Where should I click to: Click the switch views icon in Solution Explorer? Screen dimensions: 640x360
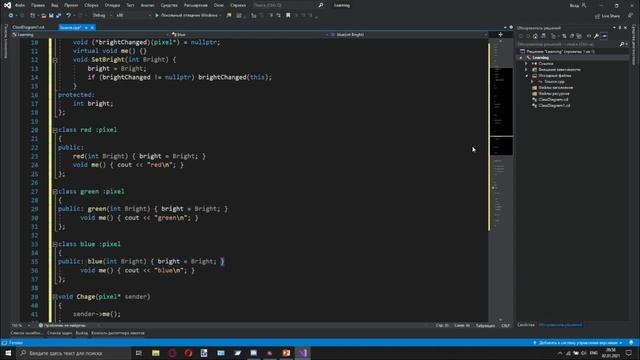pos(543,36)
